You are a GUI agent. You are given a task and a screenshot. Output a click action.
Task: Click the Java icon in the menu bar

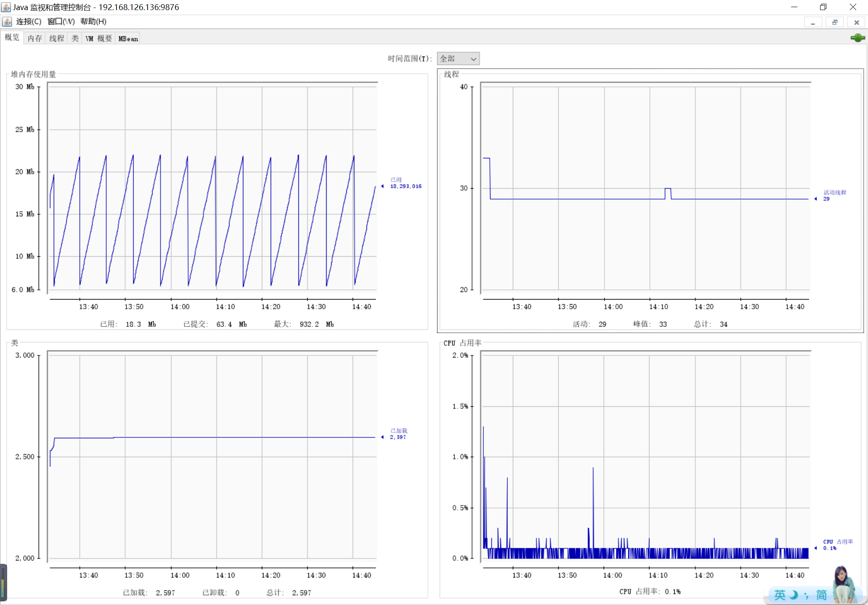(7, 21)
